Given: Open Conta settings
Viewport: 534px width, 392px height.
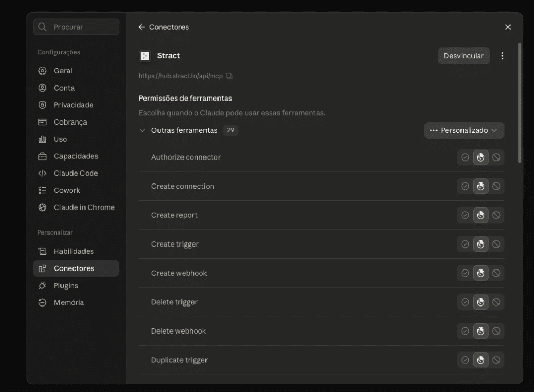Looking at the screenshot, I should coord(76,88).
